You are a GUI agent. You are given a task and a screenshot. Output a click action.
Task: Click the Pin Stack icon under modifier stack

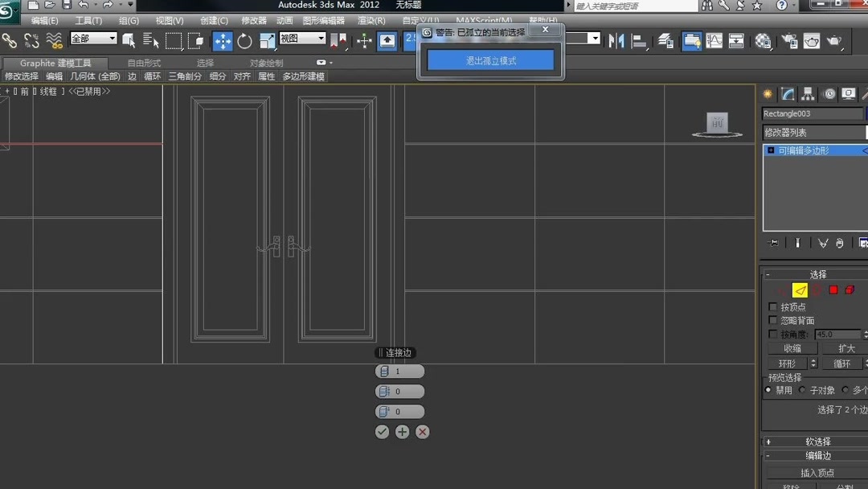click(773, 242)
